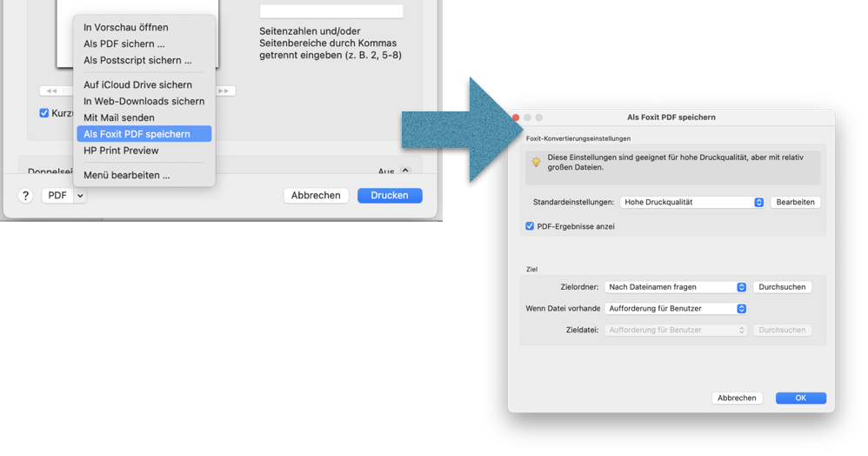Expand the Zielordner dropdown
868x456 pixels.
click(x=676, y=287)
